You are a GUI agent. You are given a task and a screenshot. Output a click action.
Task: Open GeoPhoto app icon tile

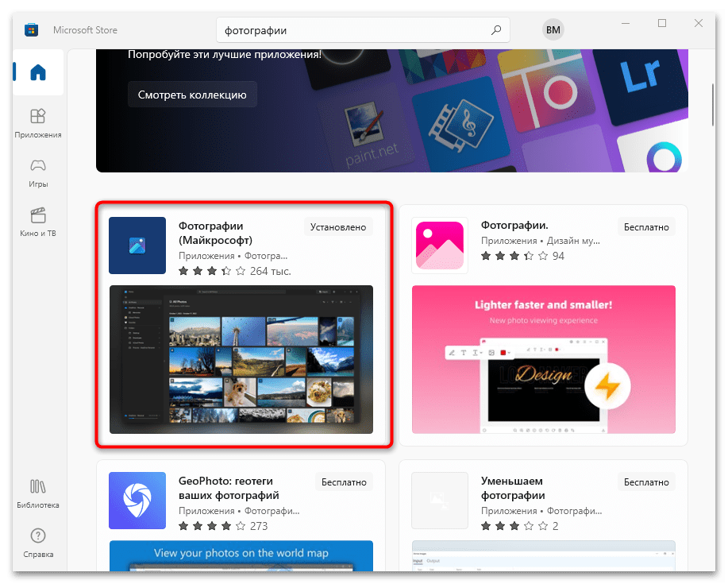[137, 501]
